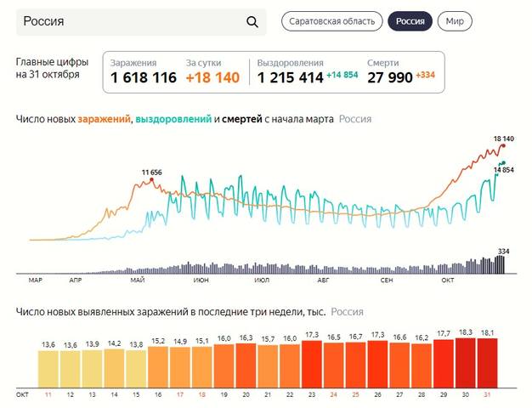Click the teal word выздоровлений in chart title
Viewport: 532px width, 408px height.
[x=173, y=120]
